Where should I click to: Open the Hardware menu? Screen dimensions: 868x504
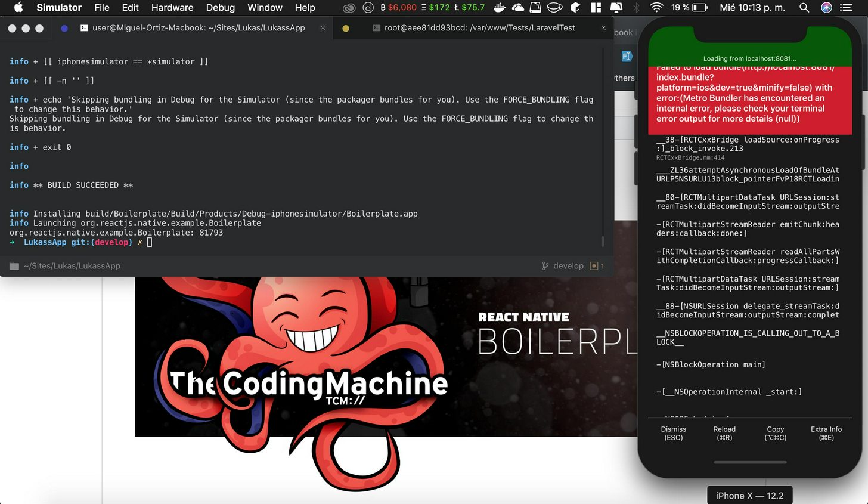(172, 8)
